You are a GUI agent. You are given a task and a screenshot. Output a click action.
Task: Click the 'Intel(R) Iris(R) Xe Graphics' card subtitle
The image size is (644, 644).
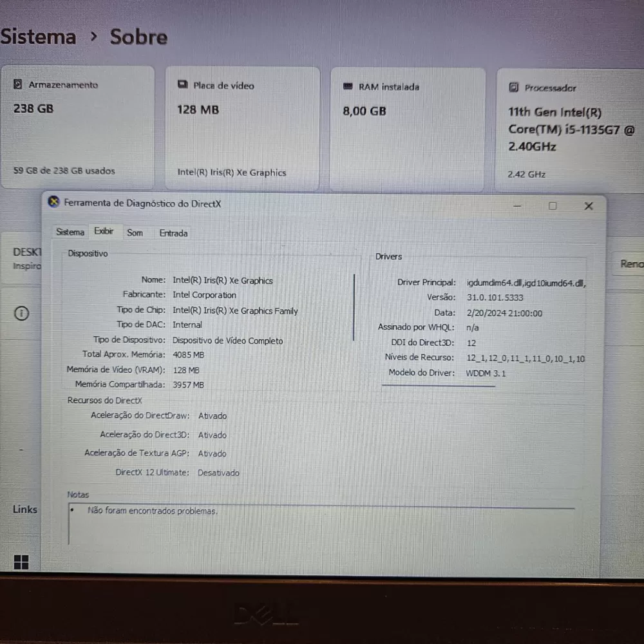(x=232, y=172)
